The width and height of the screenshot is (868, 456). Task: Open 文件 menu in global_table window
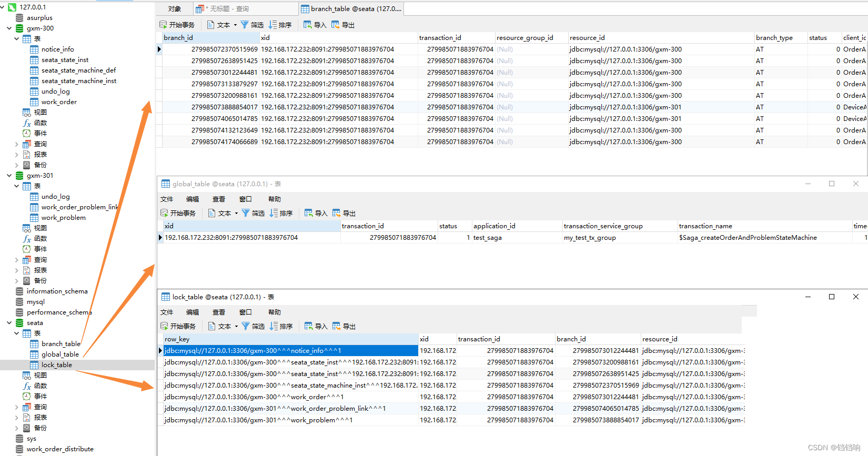167,199
